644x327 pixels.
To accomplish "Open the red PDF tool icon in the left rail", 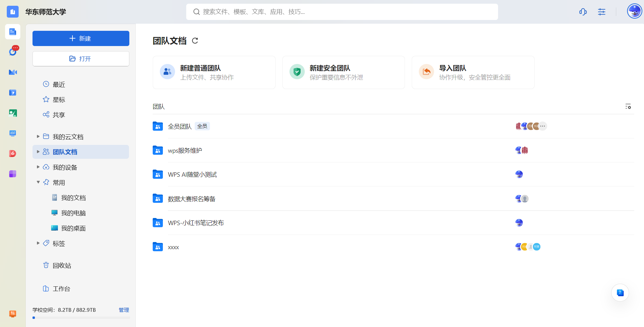I will pyautogui.click(x=13, y=153).
